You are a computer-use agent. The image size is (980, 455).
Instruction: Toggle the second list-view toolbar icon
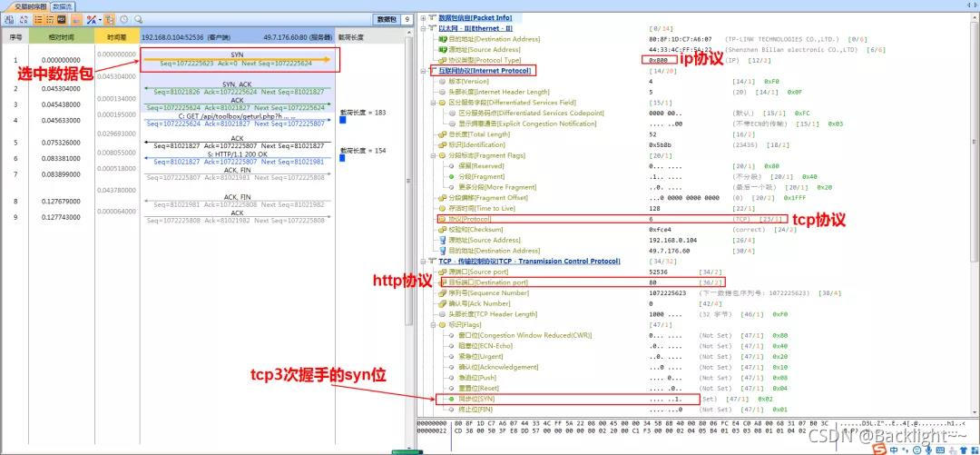pos(50,20)
